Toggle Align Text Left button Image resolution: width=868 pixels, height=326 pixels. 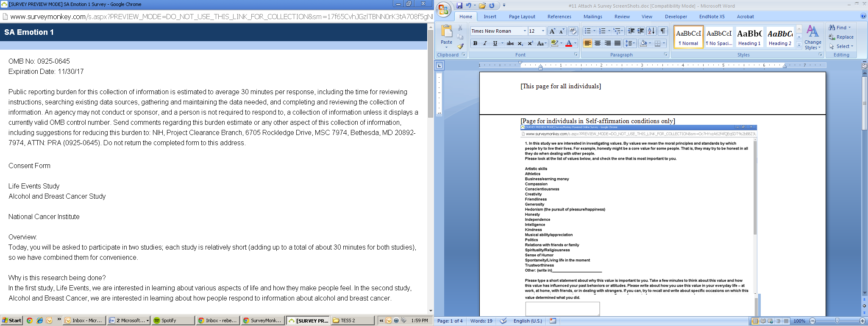(x=587, y=43)
